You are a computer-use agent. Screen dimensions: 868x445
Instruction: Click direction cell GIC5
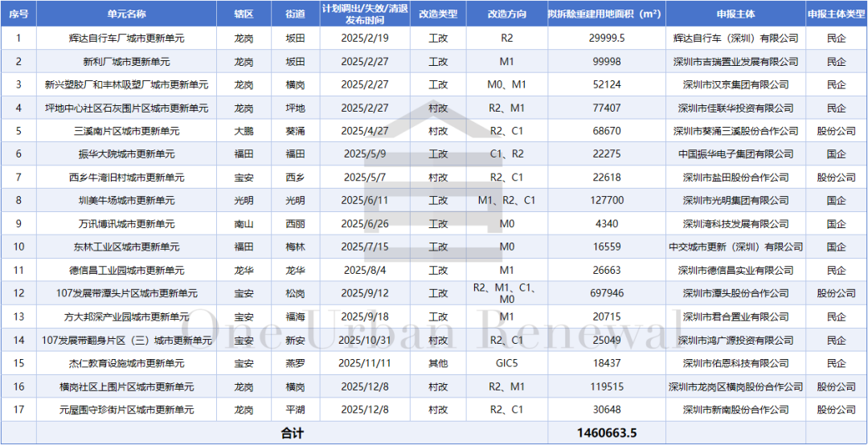[x=507, y=364]
